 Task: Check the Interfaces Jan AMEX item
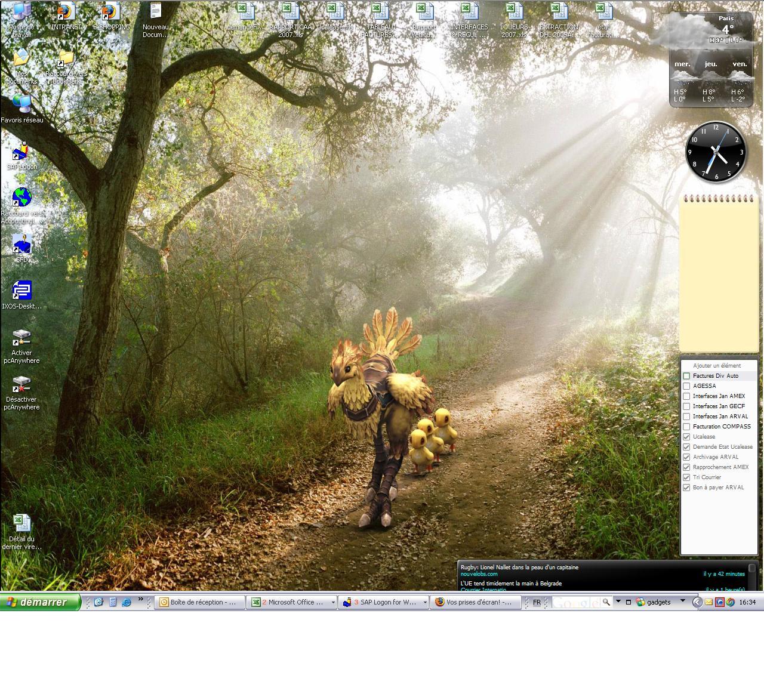[686, 396]
